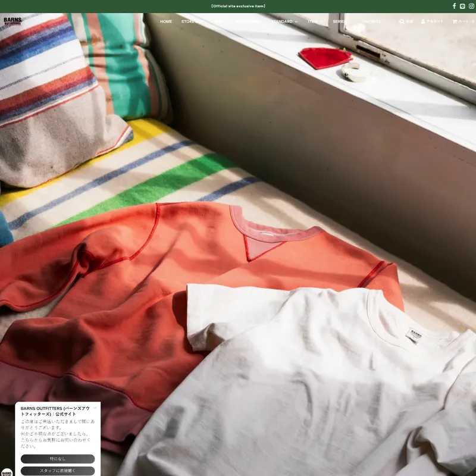Click the round BARNS chat avatar icon
Viewport: 476px width, 476px height.
point(7,471)
